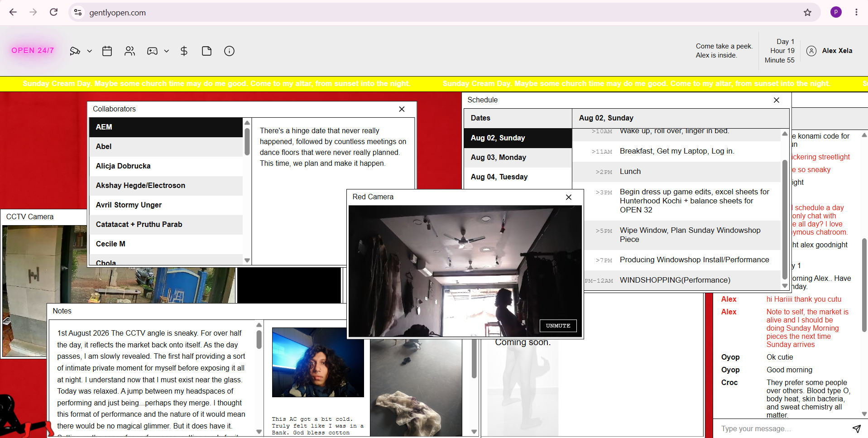Image resolution: width=868 pixels, height=438 pixels.
Task: Click the Alex Xela user profile icon
Action: tap(811, 51)
